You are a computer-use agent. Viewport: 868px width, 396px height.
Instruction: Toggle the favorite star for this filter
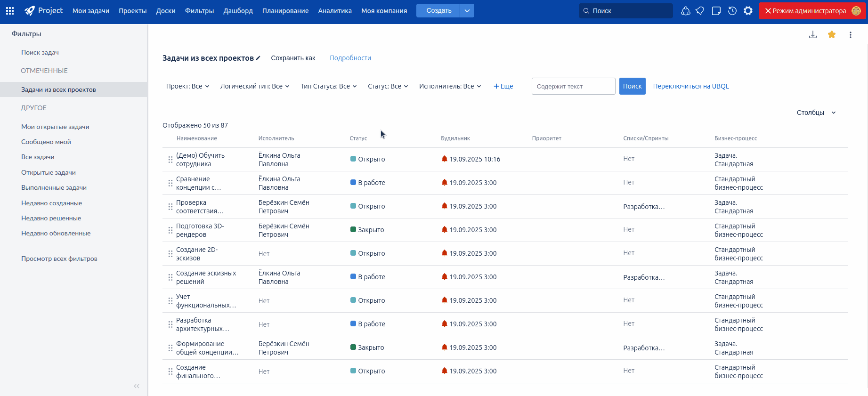coord(832,35)
